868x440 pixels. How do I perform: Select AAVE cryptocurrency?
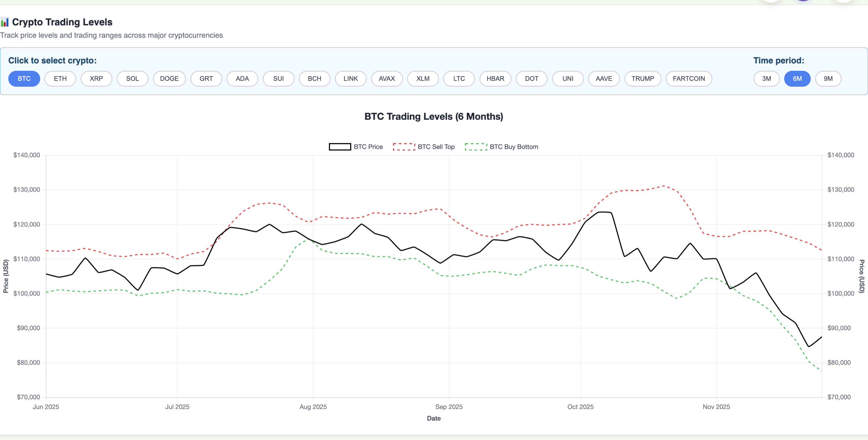(x=603, y=78)
